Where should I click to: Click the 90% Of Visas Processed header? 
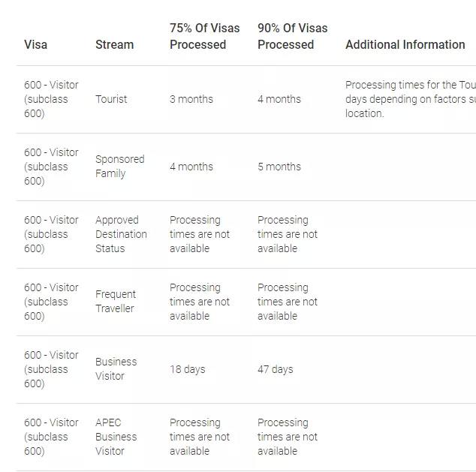[x=292, y=36]
